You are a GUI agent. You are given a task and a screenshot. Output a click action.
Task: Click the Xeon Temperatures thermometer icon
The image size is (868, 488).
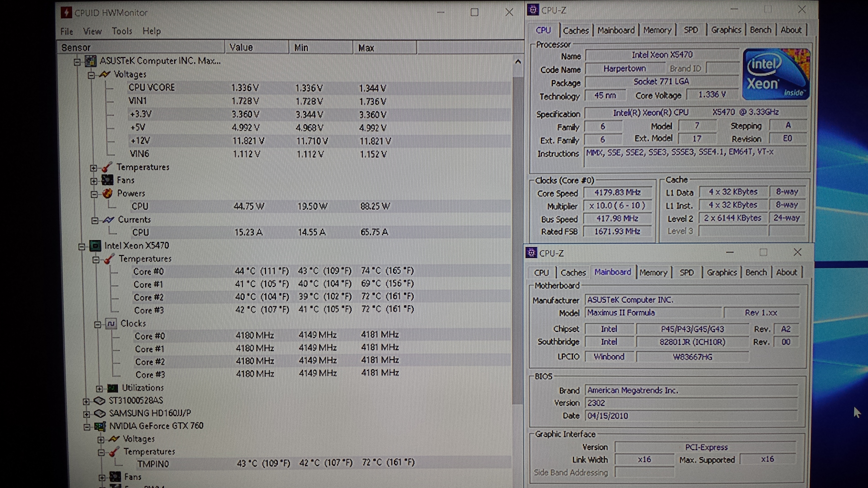[109, 259]
